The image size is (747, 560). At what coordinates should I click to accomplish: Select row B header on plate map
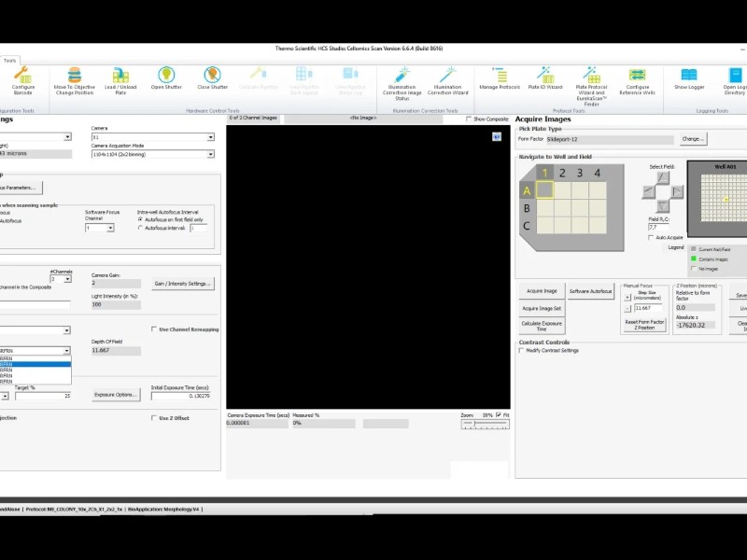click(527, 208)
